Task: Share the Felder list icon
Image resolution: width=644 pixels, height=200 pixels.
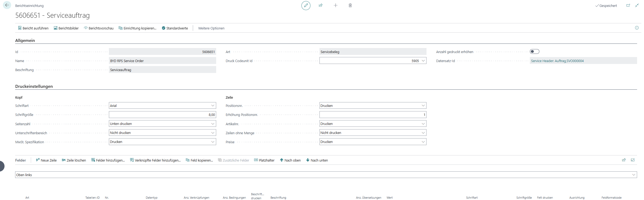Action: click(624, 160)
